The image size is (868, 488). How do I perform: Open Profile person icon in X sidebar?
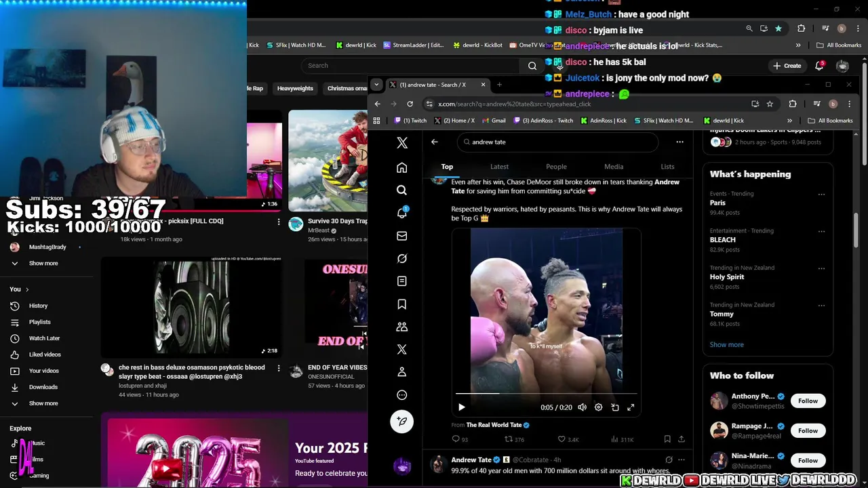(x=401, y=372)
